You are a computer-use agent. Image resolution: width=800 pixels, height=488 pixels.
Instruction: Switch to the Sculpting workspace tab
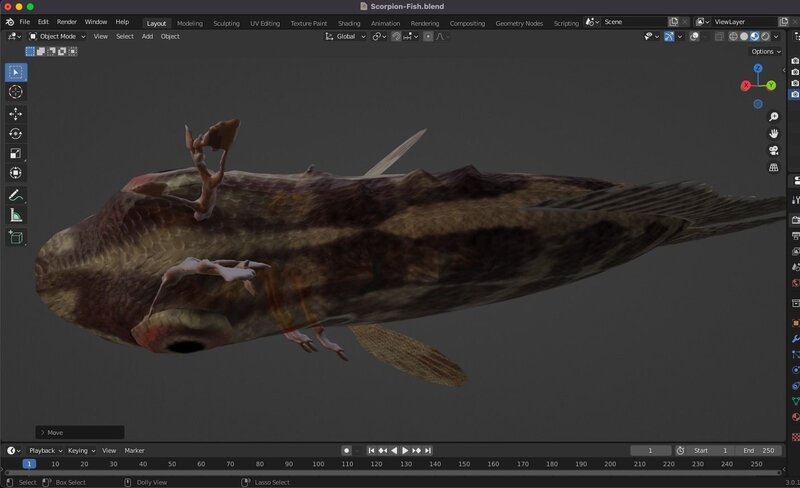coord(226,22)
